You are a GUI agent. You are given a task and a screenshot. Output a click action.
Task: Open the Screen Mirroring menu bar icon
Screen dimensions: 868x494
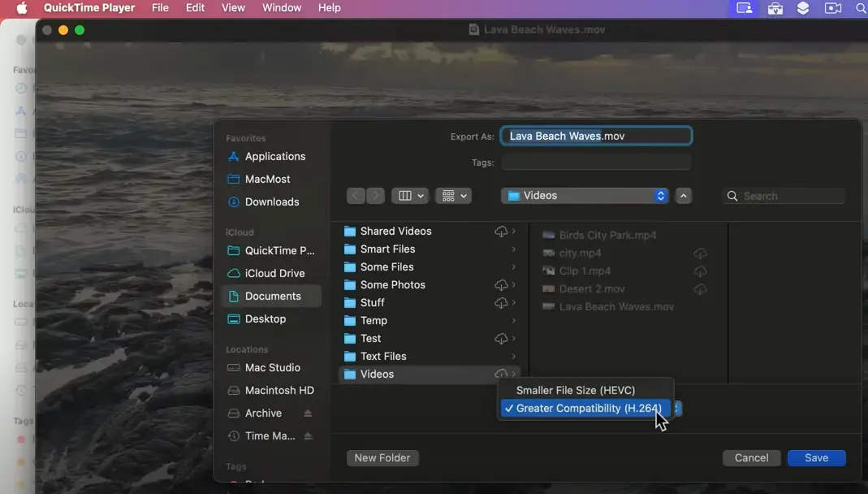(x=745, y=8)
